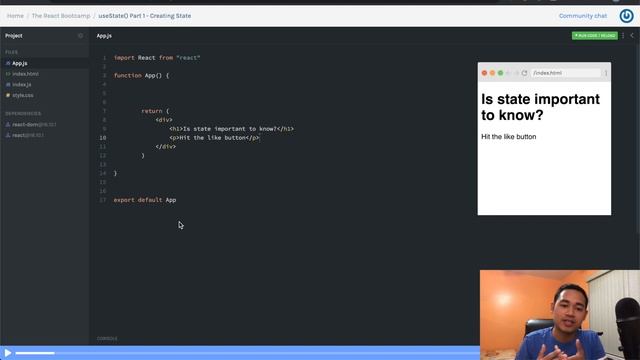The image size is (640, 360).
Task: Click the 'return (' code line
Action: [x=155, y=111]
